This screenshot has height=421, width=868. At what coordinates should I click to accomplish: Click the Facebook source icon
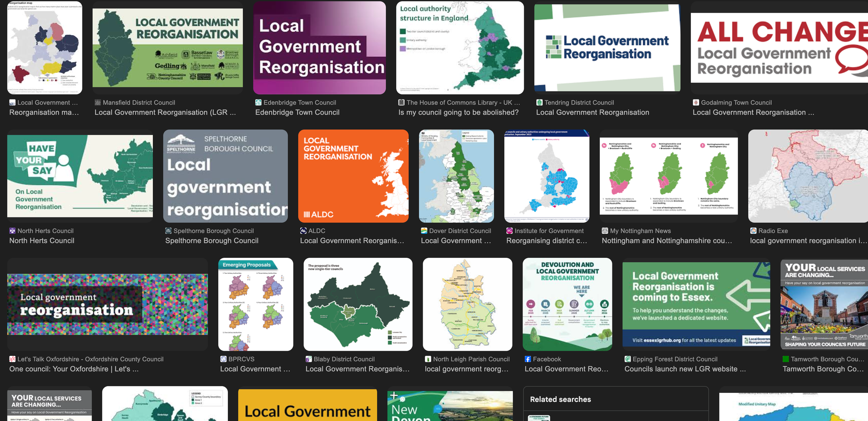[528, 359]
